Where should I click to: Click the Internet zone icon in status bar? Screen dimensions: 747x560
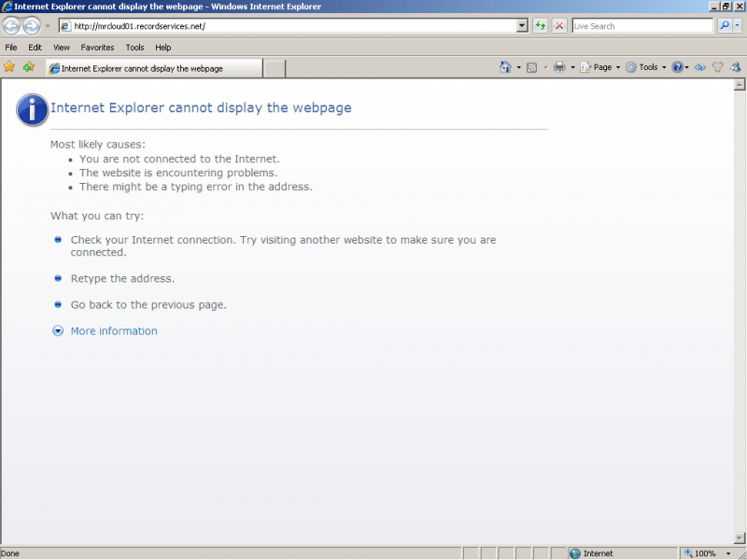pos(574,553)
